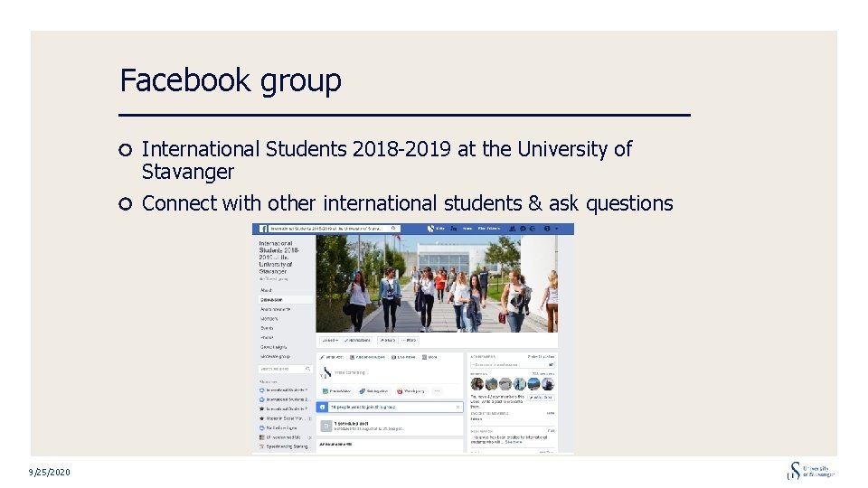
Task: Click the International Students 2018-2019 bullet text
Action: (386, 160)
